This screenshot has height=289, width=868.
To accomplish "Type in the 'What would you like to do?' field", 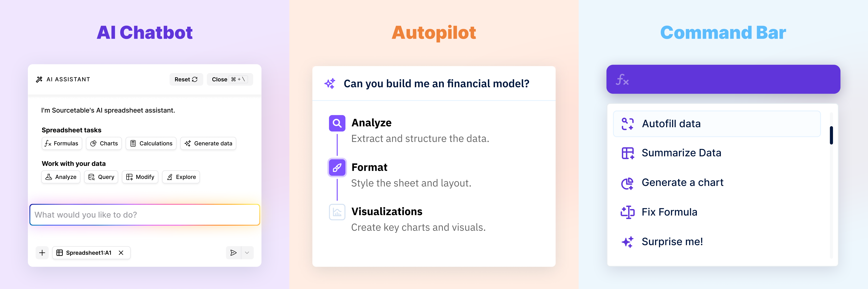I will [144, 215].
